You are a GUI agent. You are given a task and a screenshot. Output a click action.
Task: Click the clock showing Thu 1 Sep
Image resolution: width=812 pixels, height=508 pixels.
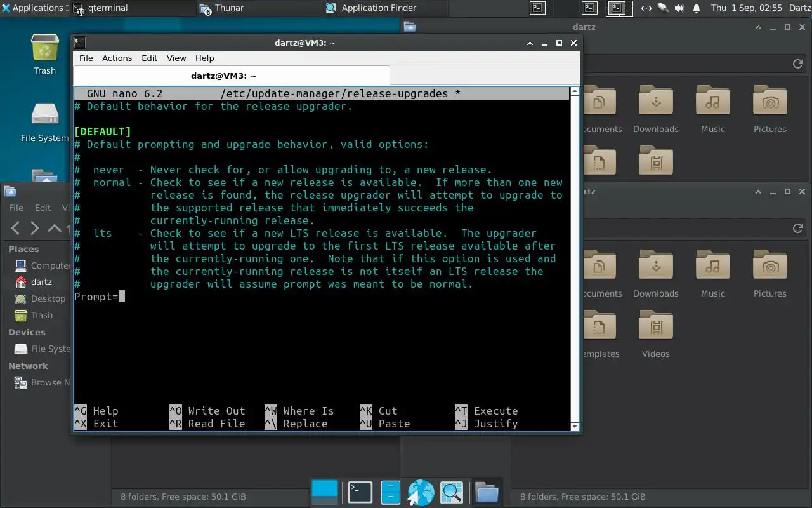coord(746,8)
